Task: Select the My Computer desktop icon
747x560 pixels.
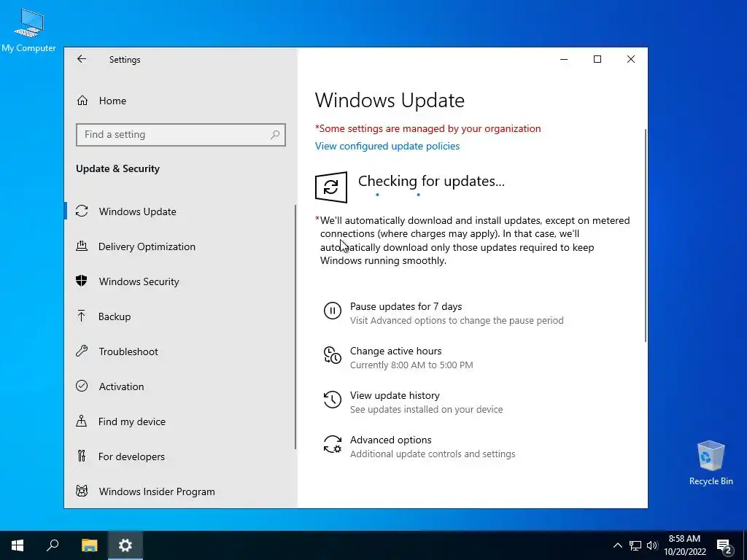Action: [x=28, y=31]
